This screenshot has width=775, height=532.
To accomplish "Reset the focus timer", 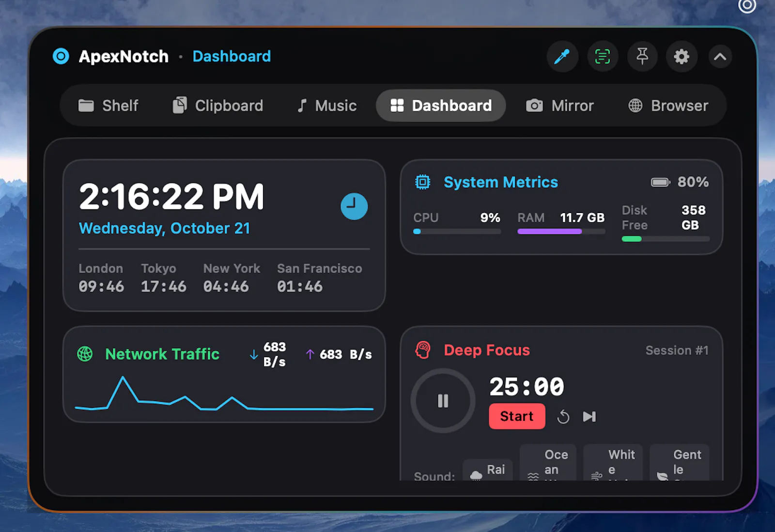I will [x=563, y=417].
